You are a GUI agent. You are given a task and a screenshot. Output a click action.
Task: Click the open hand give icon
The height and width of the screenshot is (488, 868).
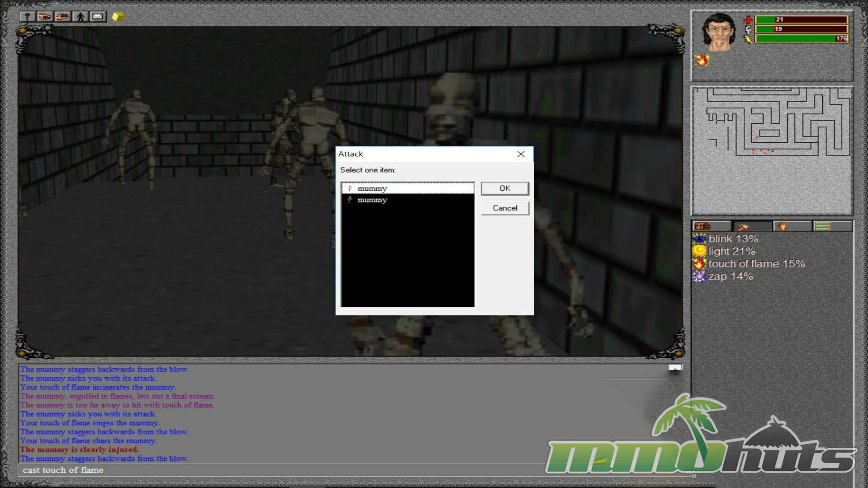62,17
